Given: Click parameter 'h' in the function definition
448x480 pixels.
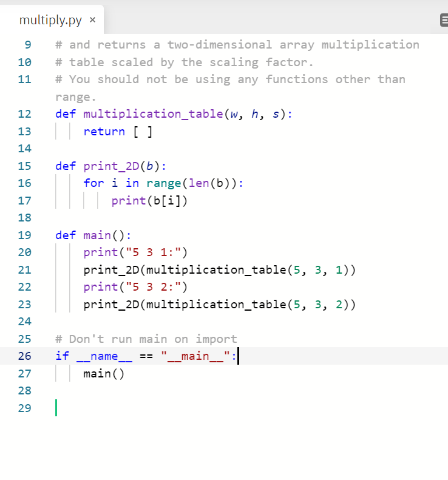Looking at the screenshot, I should pos(255,114).
